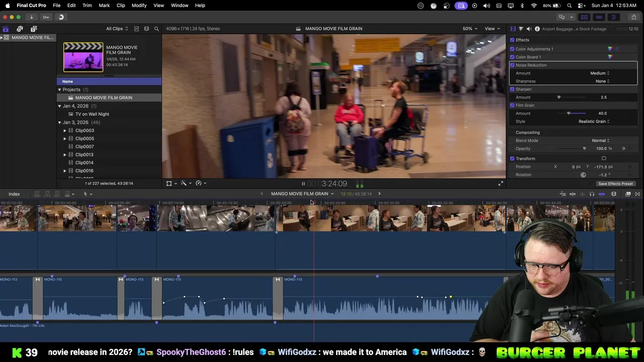Open the Edit menu
Image resolution: width=644 pixels, height=362 pixels.
tap(71, 6)
